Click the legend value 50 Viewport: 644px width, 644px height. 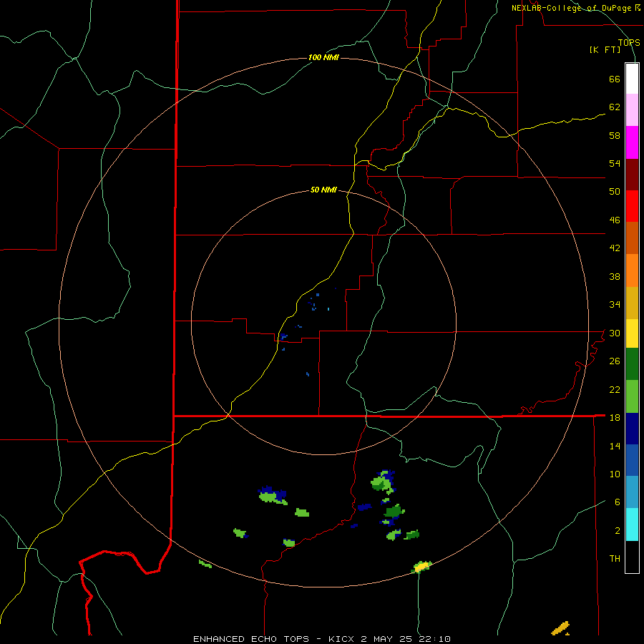[x=615, y=191]
